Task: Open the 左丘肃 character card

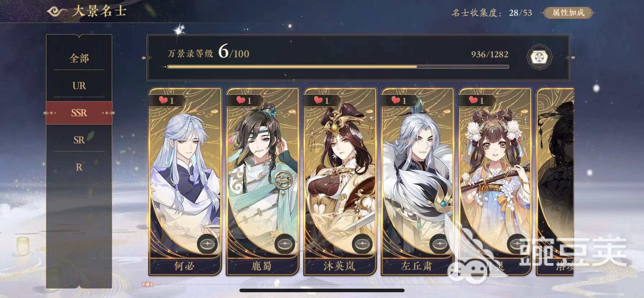Action: point(418,182)
